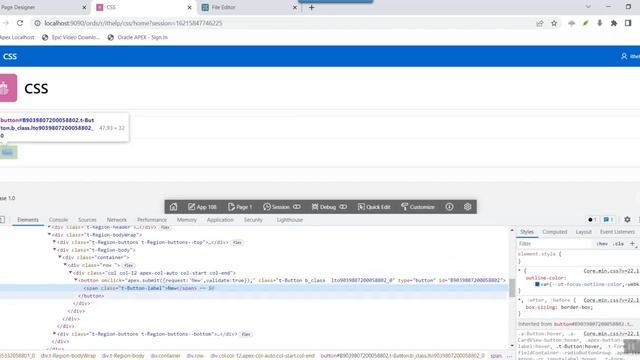This screenshot has width=640, height=360.
Task: Toggle the :hov element state button
Action: pos(602,244)
